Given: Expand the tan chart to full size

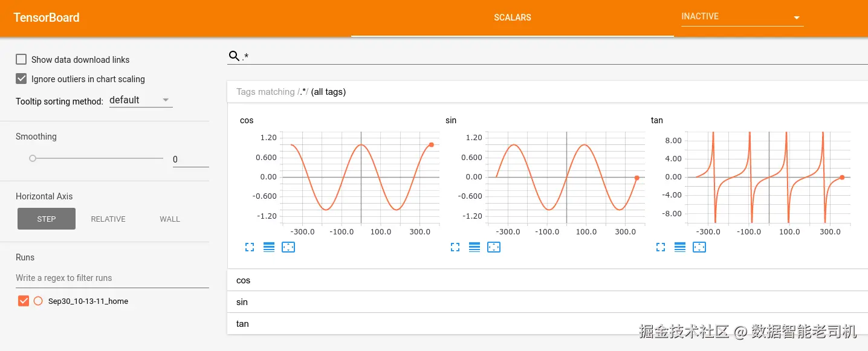Looking at the screenshot, I should (x=661, y=247).
